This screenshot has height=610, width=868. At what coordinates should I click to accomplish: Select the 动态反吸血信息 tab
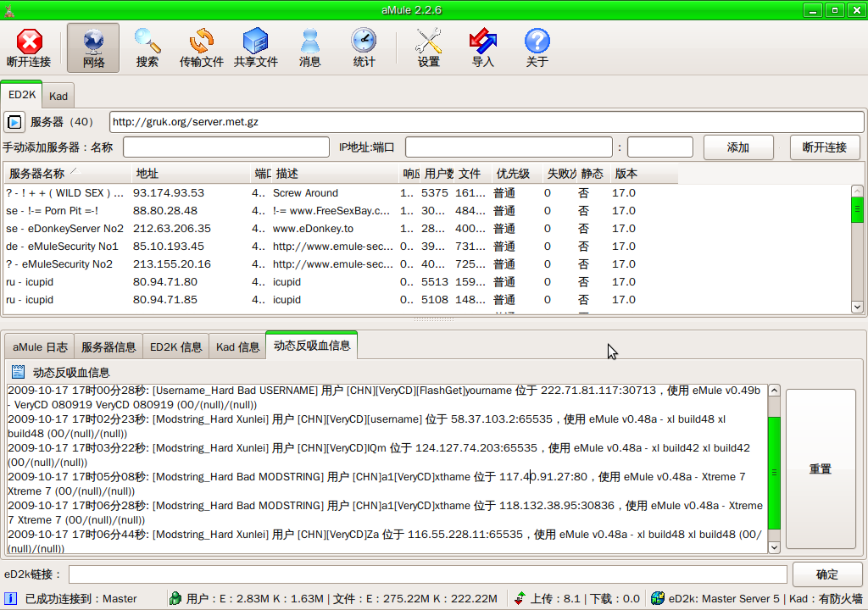point(312,346)
